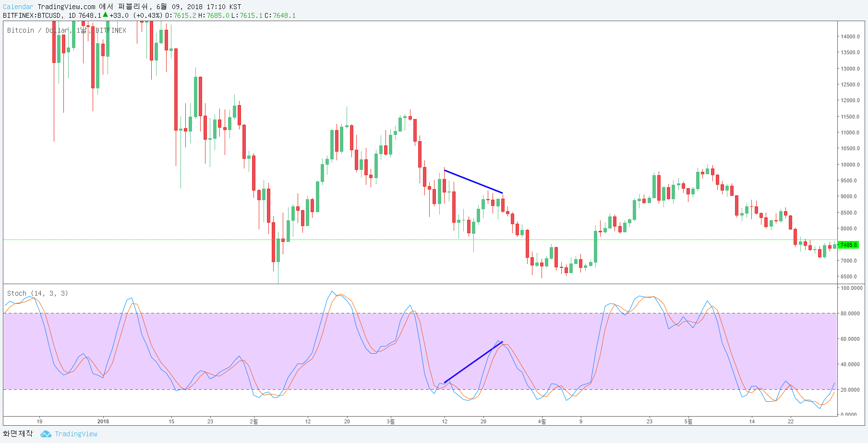Select the blue trendline on the Stoch pane
The image size is (868, 443).
473,362
